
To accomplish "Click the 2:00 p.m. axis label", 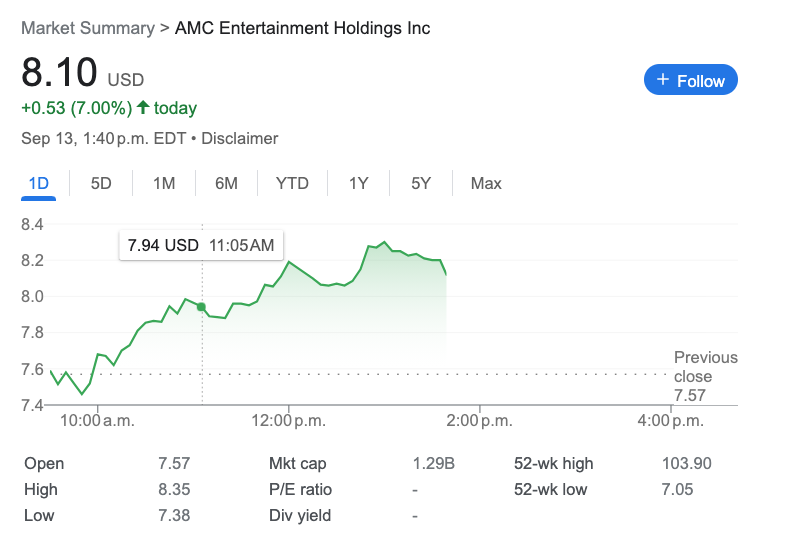I will tap(479, 420).
